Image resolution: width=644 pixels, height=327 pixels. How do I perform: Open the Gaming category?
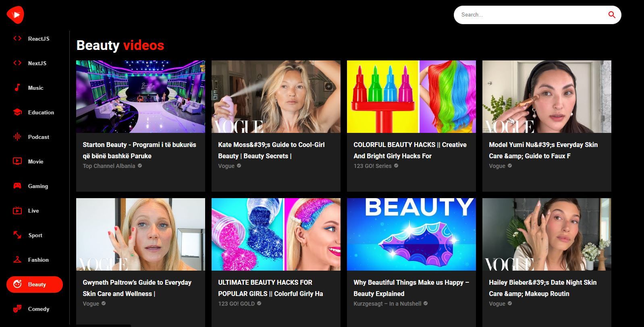coord(35,186)
